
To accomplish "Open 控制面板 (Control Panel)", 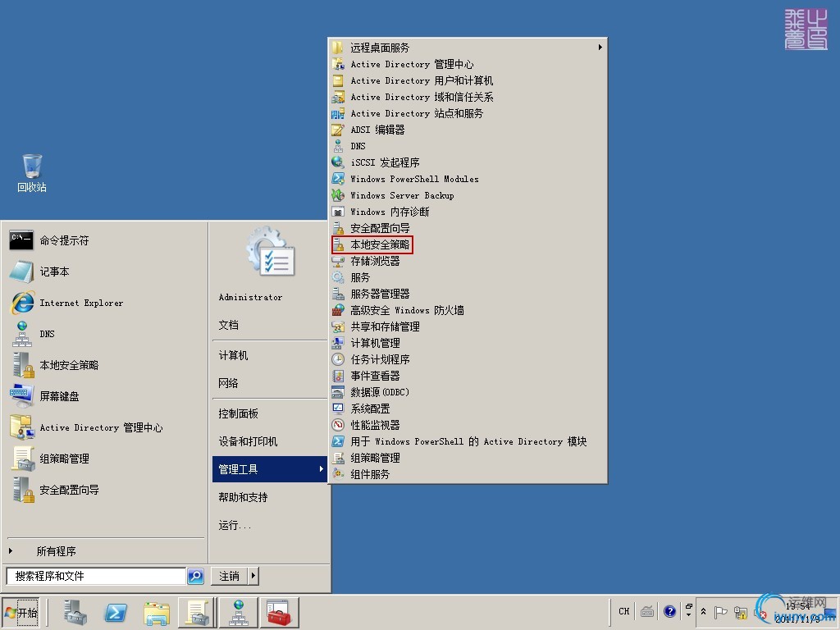I will pyautogui.click(x=269, y=413).
